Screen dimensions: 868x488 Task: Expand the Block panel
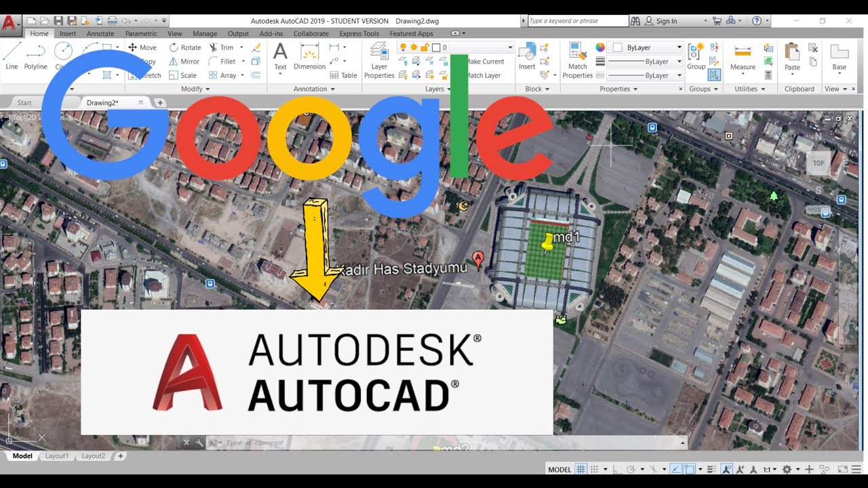click(538, 89)
